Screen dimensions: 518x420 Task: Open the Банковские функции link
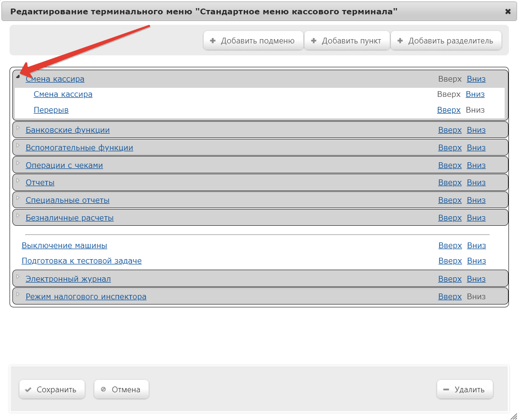tap(68, 130)
